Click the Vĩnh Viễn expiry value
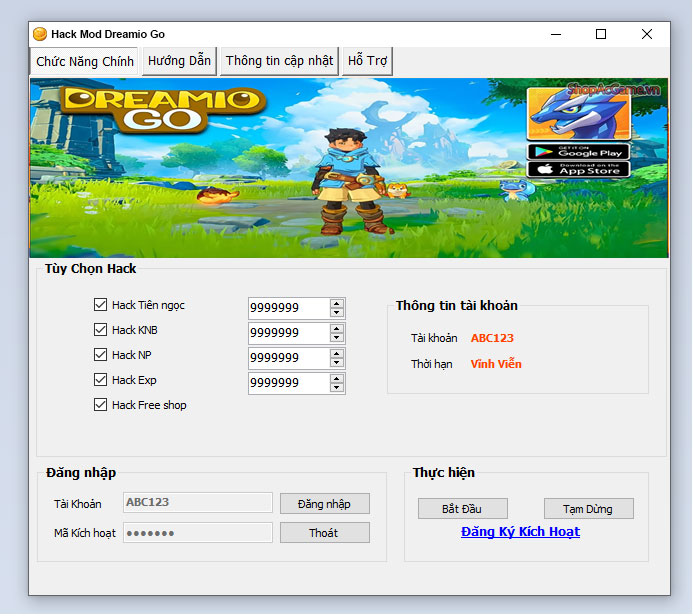The width and height of the screenshot is (693, 616). [496, 364]
